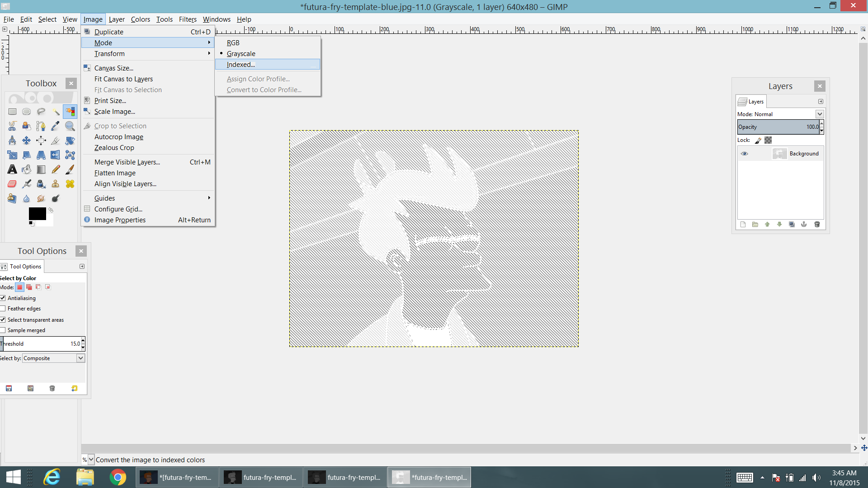The image size is (868, 488).
Task: Delete layer via trash icon in Layers
Action: pyautogui.click(x=817, y=225)
